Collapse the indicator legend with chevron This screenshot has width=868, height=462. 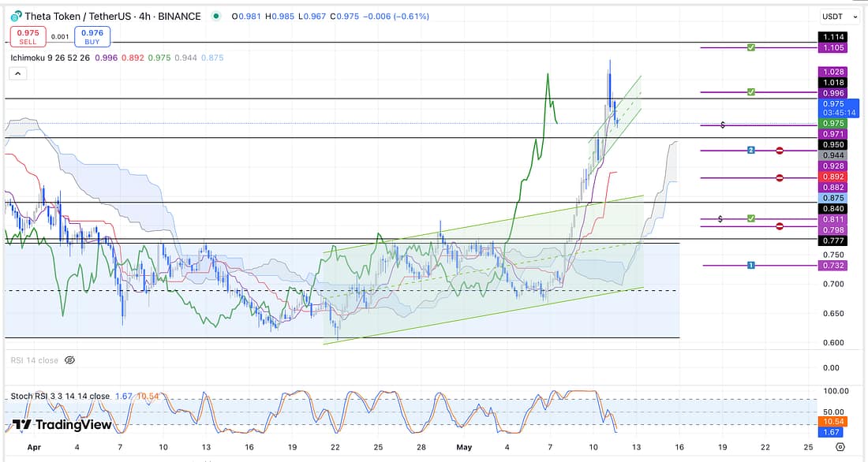click(x=17, y=73)
